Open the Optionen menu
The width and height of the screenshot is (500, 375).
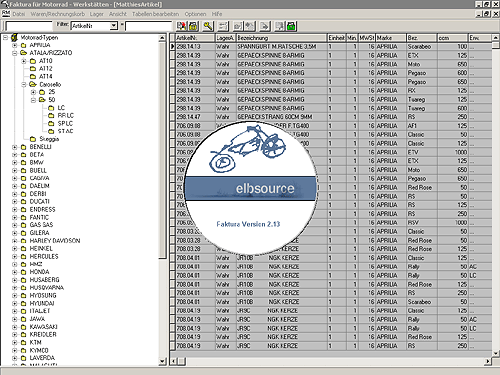pyautogui.click(x=195, y=14)
